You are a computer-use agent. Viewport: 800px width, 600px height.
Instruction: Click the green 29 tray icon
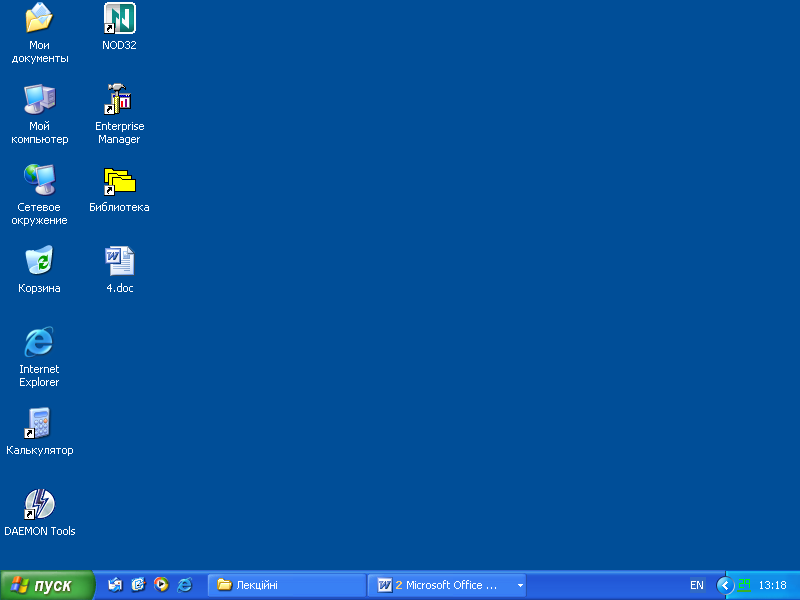coord(744,585)
